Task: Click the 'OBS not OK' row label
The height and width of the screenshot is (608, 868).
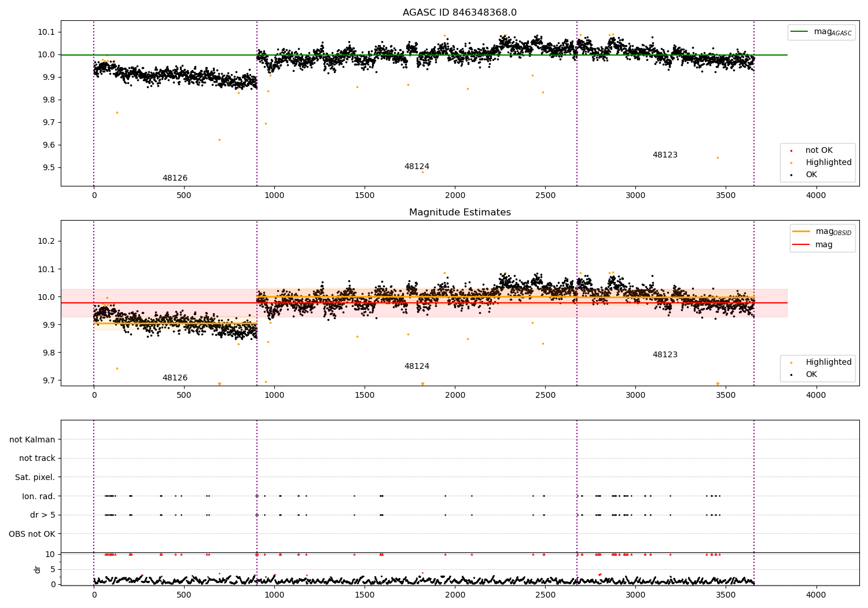Action: click(x=32, y=534)
